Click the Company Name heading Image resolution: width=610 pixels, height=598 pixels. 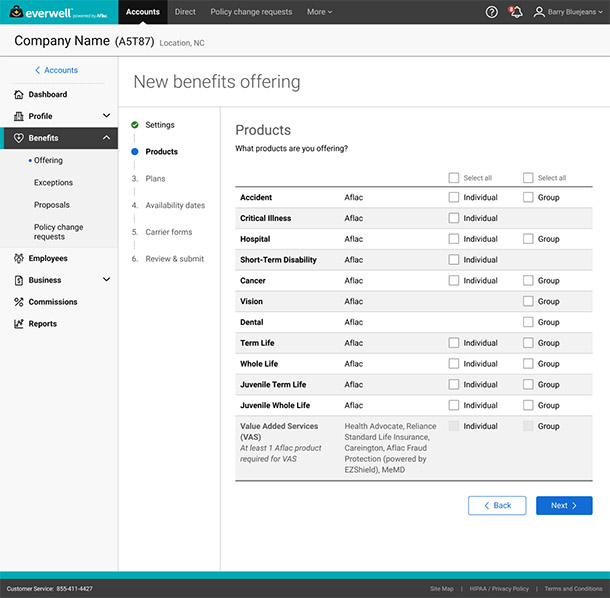coord(62,40)
